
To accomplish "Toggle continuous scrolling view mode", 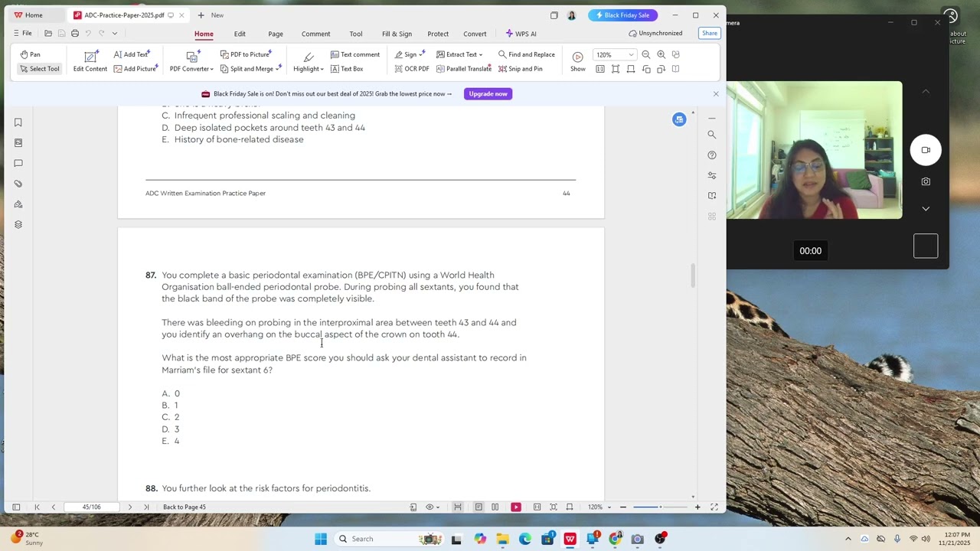I will [x=458, y=507].
